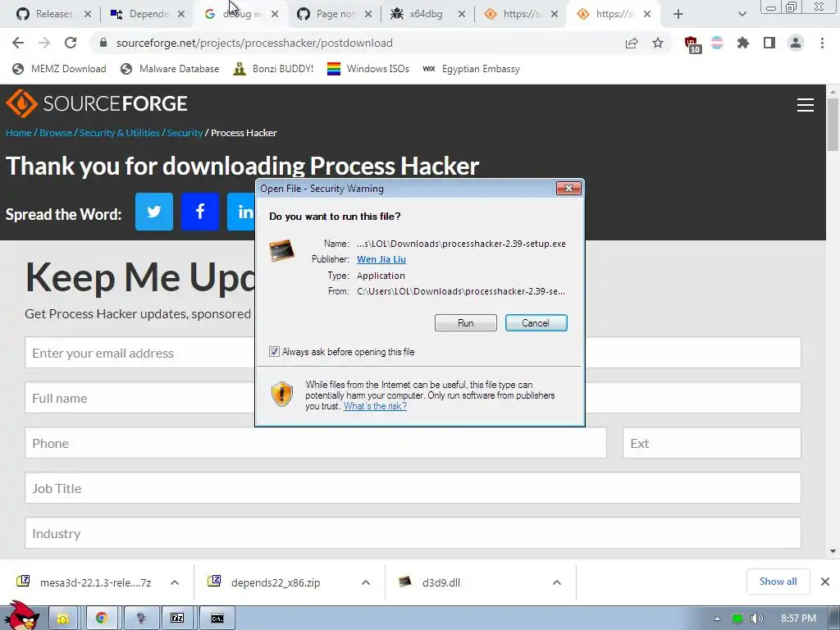The width and height of the screenshot is (840, 630).
Task: Open the Extensions puzzle icon
Action: pyautogui.click(x=743, y=43)
